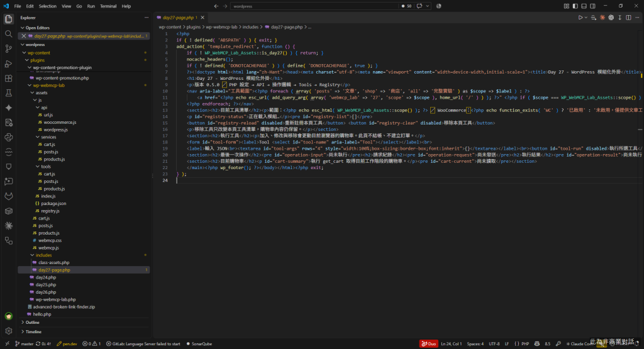Click the wordpress command center search box
Image resolution: width=644 pixels, height=349 pixels.
tap(314, 6)
